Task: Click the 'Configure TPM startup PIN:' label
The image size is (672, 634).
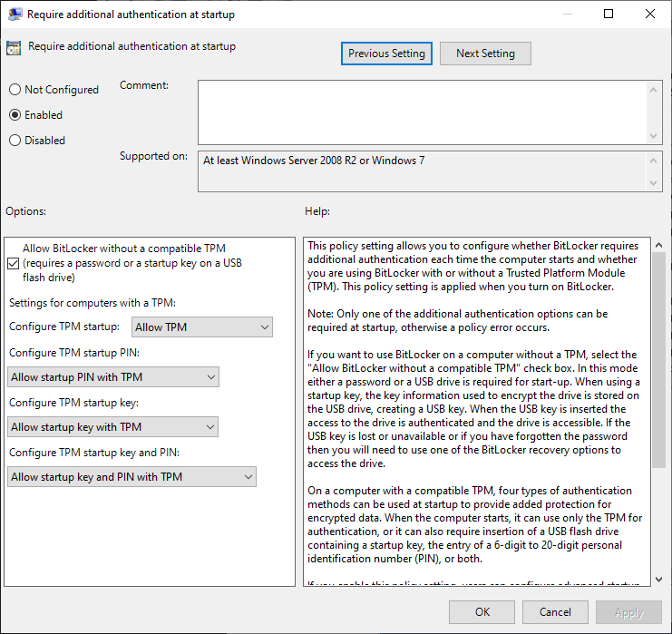Action: [74, 353]
